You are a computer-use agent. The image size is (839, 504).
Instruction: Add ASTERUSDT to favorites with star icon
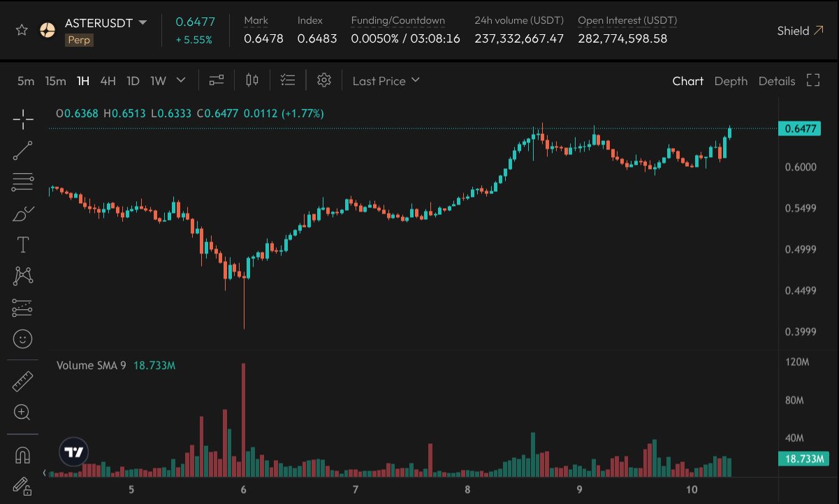pos(22,31)
